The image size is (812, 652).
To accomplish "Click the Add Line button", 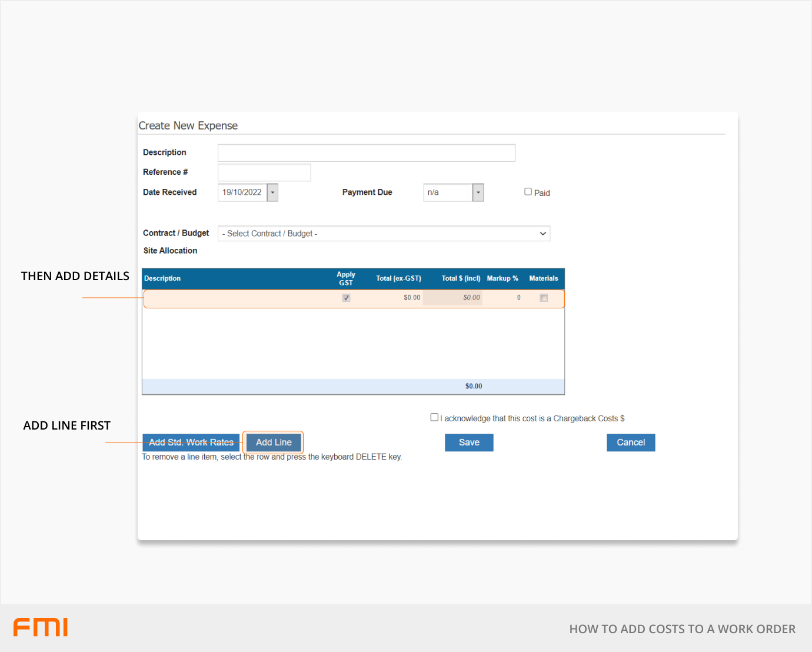I will click(274, 443).
